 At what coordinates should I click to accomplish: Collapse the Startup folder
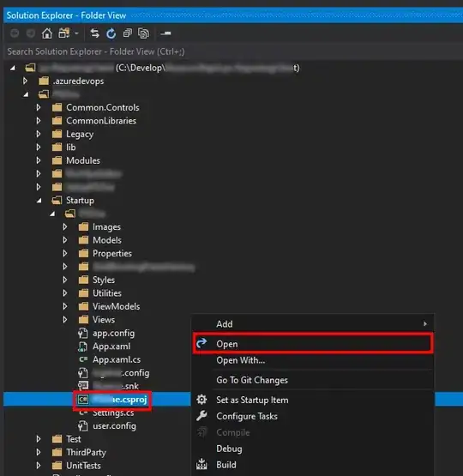(39, 201)
